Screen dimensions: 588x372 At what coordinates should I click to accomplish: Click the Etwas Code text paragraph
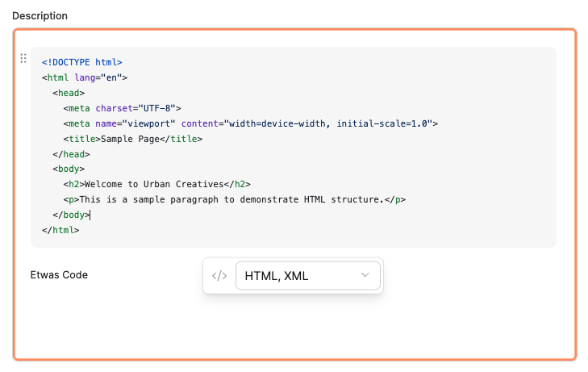point(59,275)
